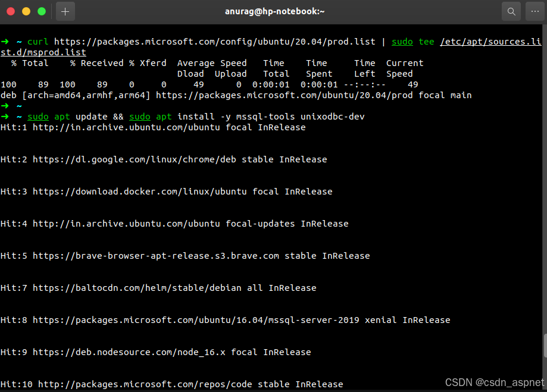Click the empty prompt arrow line after deb output
Screen dimensions: 547x392
tap(11, 106)
